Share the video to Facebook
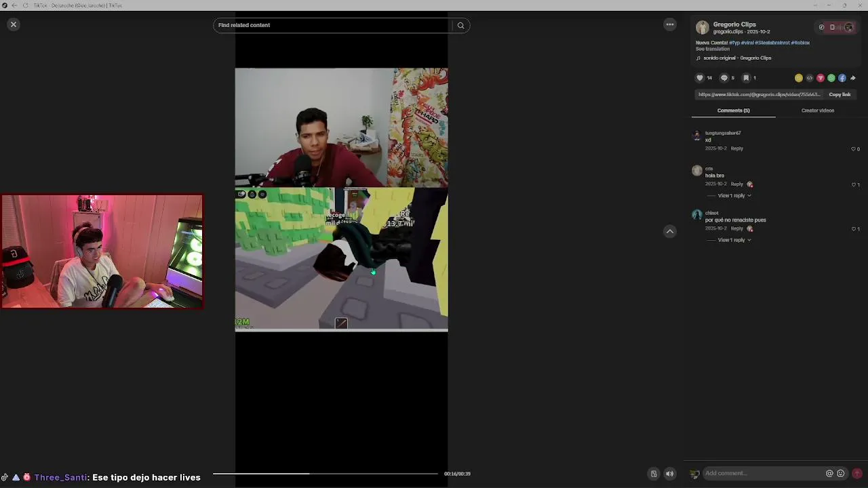Image resolution: width=868 pixels, height=488 pixels. pos(842,78)
